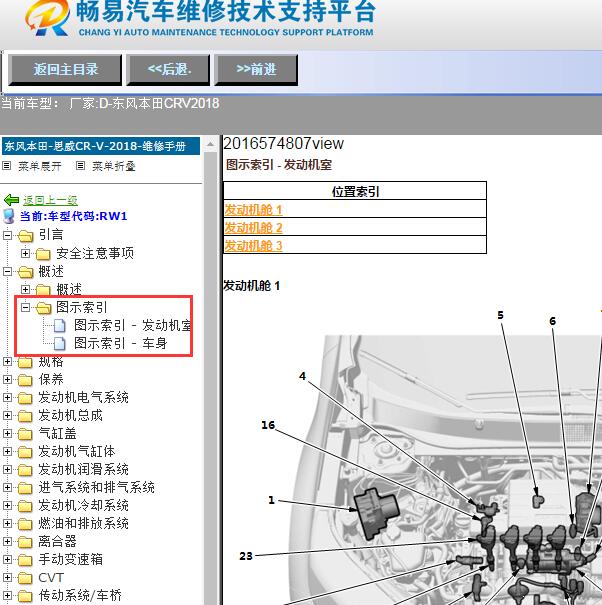Click the sidebar vertical scrollbar track
Viewport: 602px width, 605px height.
(210, 378)
